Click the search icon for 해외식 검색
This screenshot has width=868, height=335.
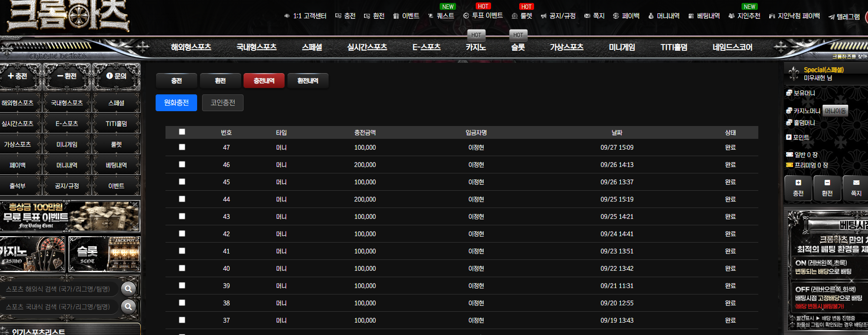click(128, 289)
